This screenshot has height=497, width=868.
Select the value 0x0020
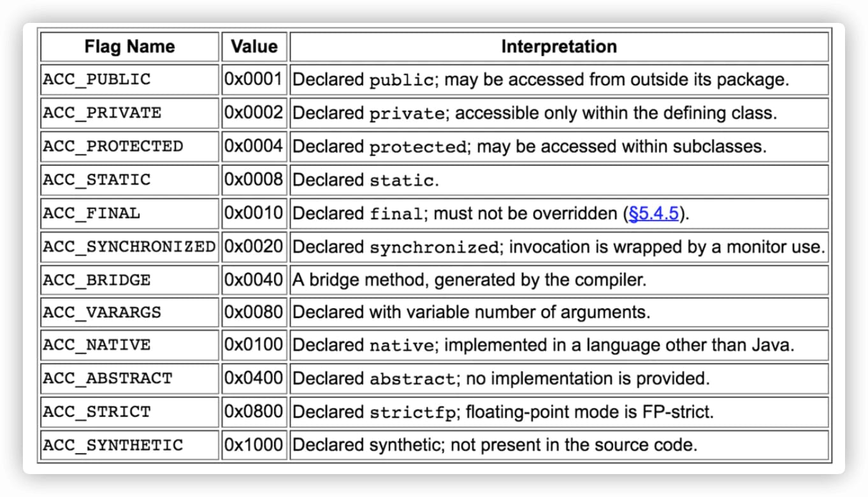click(254, 246)
